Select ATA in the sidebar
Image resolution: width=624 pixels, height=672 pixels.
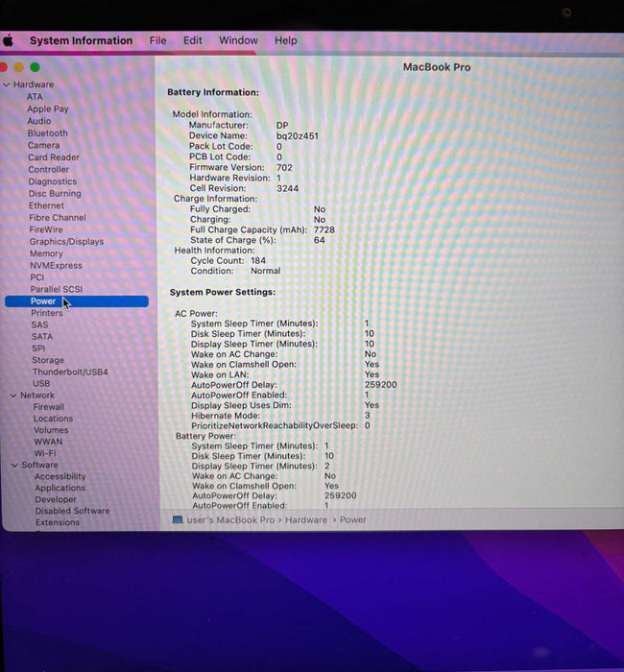(x=35, y=97)
